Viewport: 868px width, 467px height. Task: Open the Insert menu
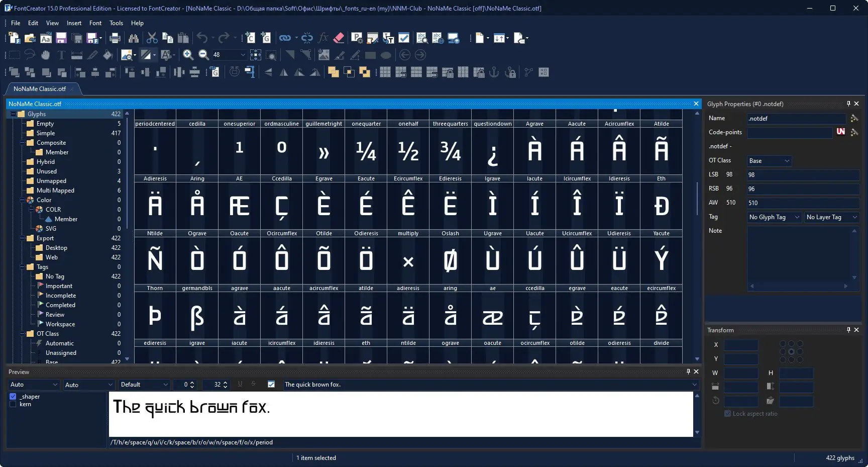[74, 23]
